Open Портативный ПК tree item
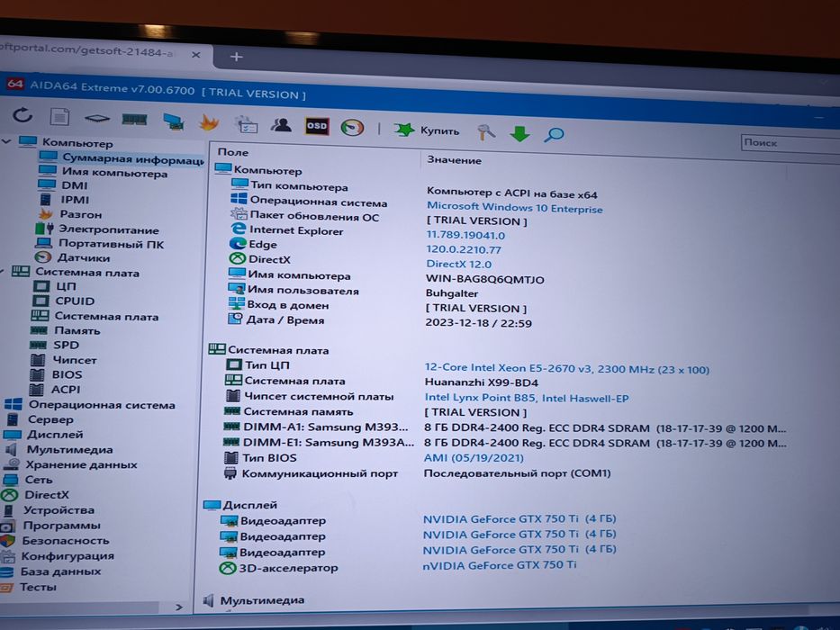The image size is (840, 630). 100,244
